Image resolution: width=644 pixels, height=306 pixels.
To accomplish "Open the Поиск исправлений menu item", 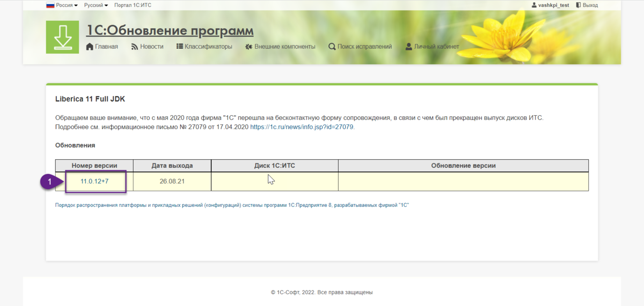I will tap(365, 47).
